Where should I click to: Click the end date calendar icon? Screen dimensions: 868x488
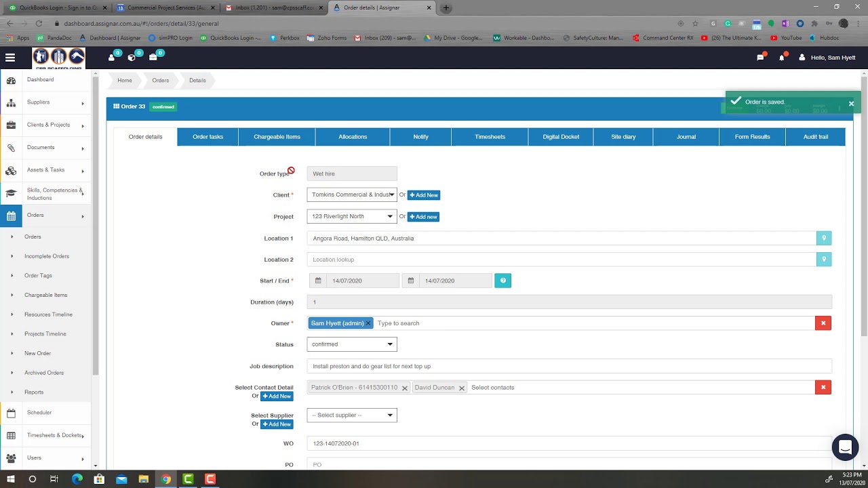(411, 281)
